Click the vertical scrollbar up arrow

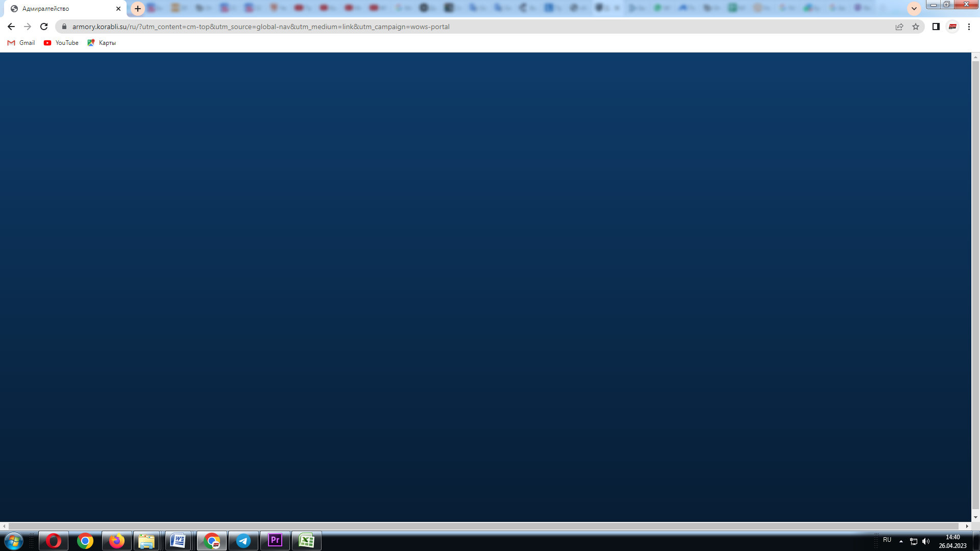(975, 57)
